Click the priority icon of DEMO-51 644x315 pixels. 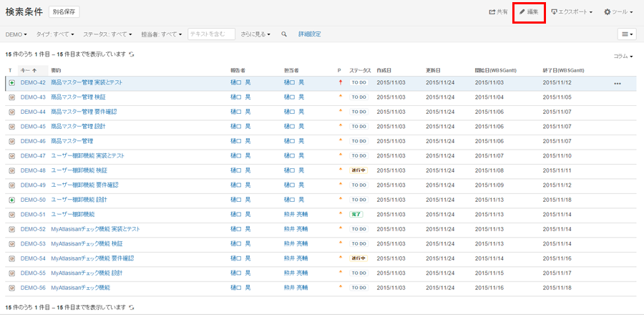340,213
